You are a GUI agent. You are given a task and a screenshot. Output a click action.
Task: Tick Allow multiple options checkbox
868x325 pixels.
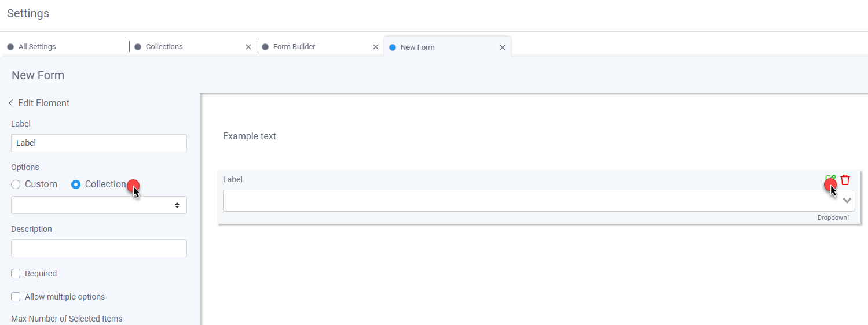(16, 297)
